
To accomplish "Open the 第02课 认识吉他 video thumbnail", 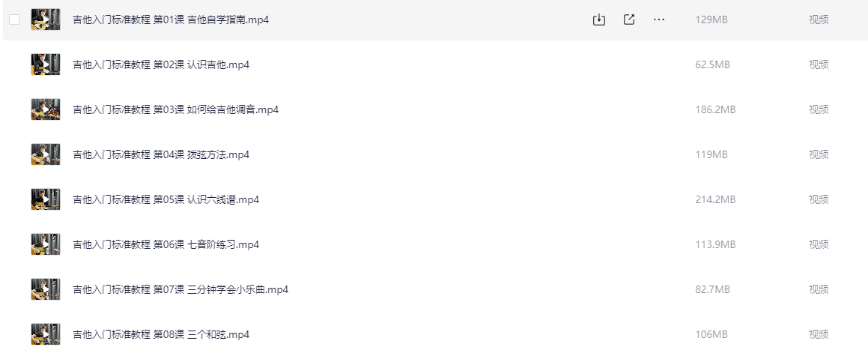I will [46, 65].
